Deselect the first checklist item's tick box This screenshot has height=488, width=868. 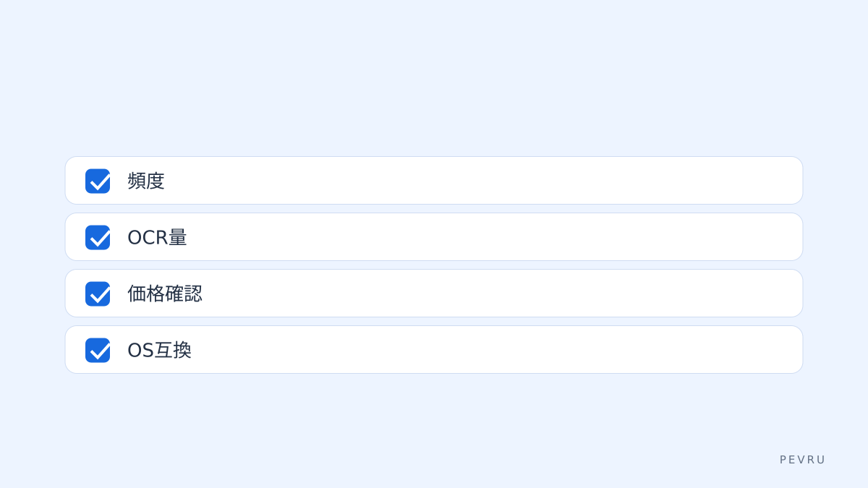pos(98,181)
